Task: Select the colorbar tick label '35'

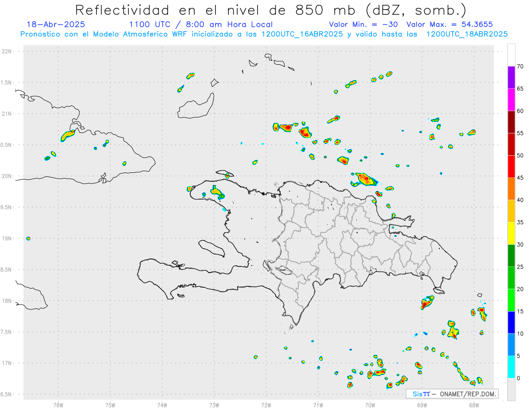Action: click(520, 222)
